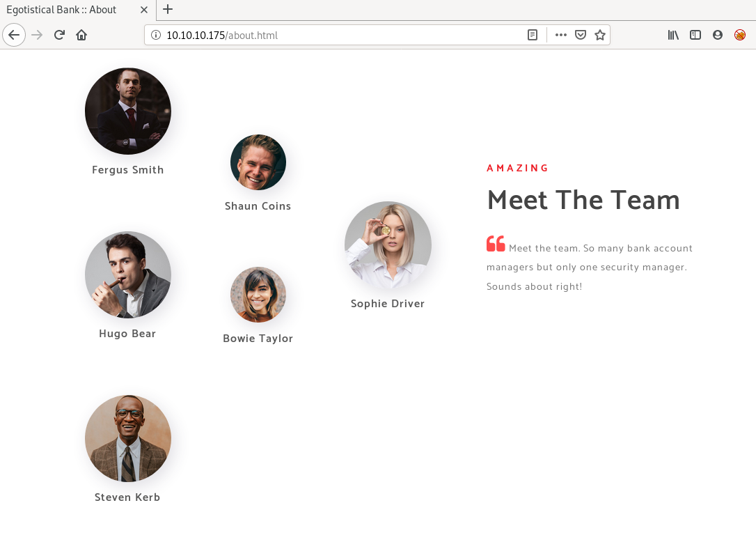Image resolution: width=756 pixels, height=542 pixels.
Task: Reload the current page
Action: (60, 35)
